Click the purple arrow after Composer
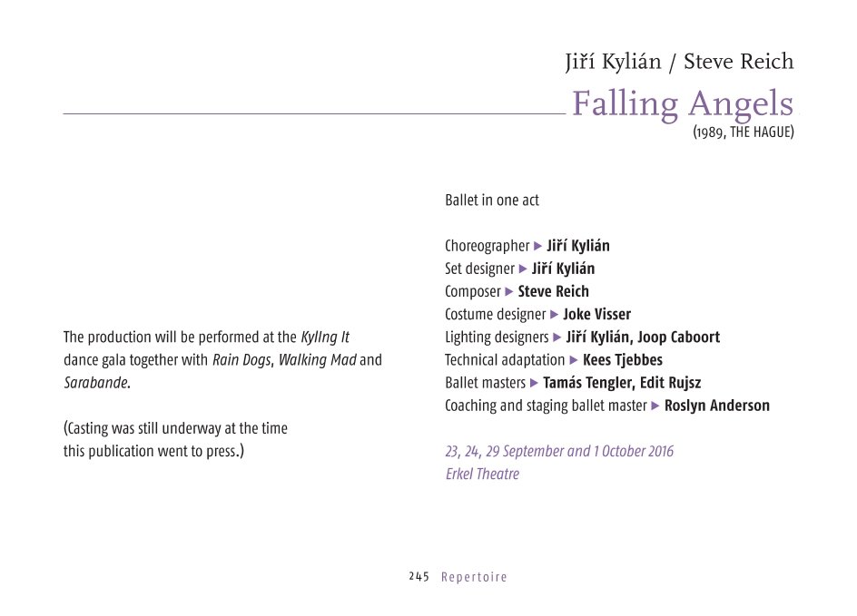 (509, 291)
